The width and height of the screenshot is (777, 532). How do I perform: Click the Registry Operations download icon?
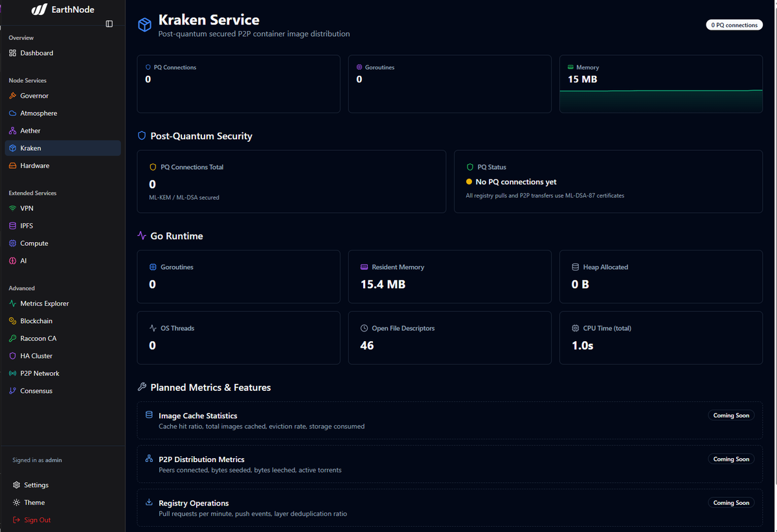pos(149,502)
